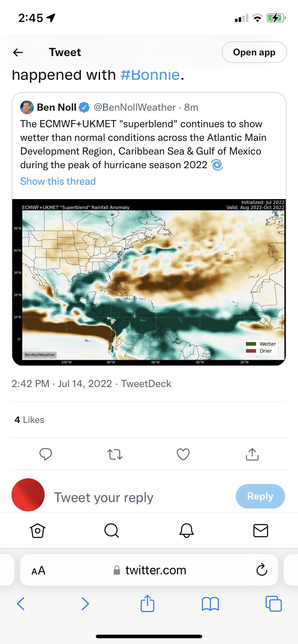The height and width of the screenshot is (644, 298).
Task: Open the rainfall anomaly map image
Action: tap(149, 282)
